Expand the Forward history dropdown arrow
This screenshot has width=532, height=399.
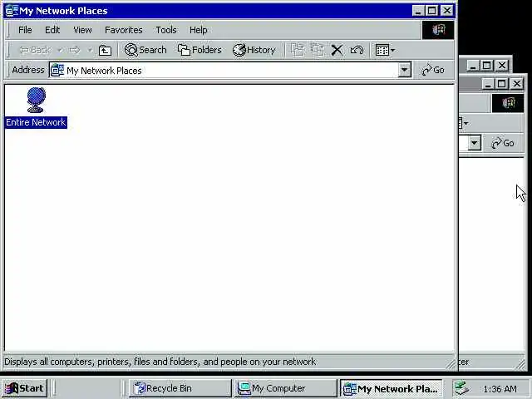[90, 50]
